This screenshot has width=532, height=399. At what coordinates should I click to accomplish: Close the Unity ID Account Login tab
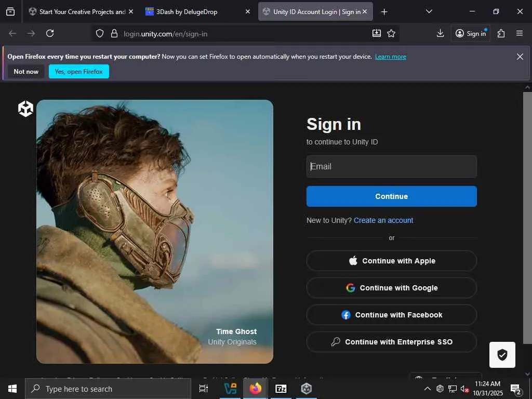click(365, 12)
